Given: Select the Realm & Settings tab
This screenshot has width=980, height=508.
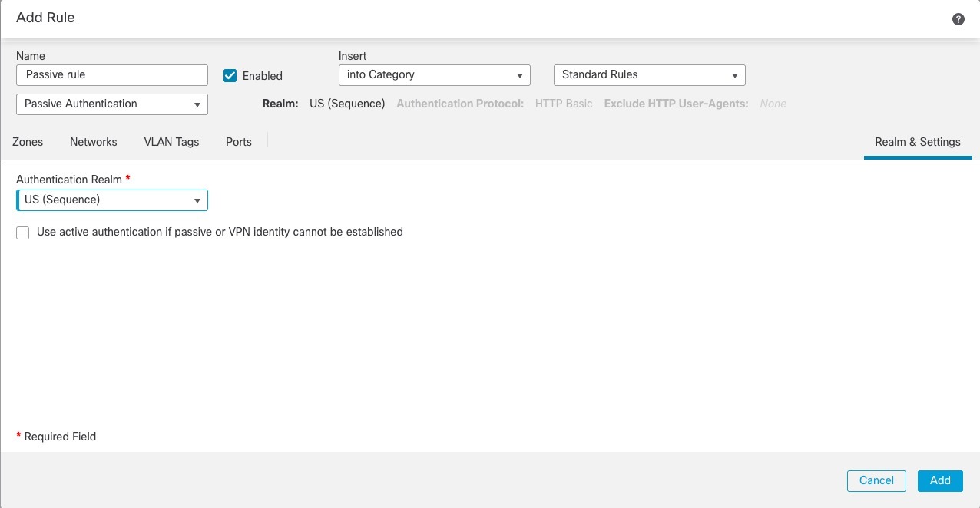Looking at the screenshot, I should pos(917,142).
